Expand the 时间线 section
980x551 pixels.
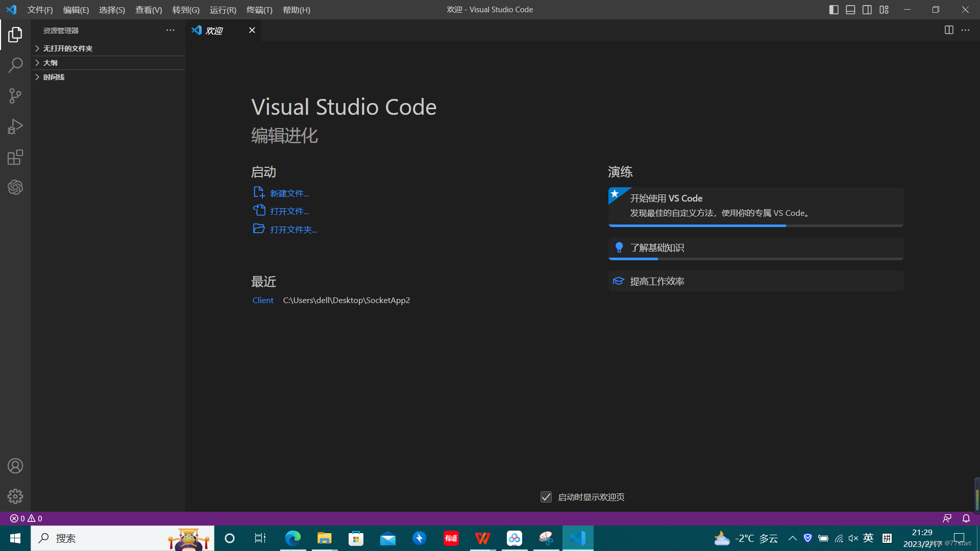click(x=108, y=77)
